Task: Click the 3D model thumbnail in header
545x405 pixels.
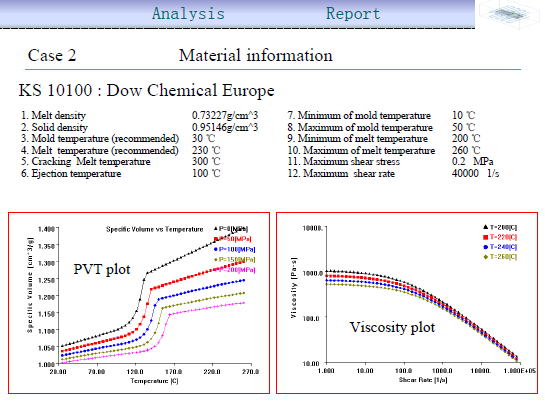Action: tap(510, 14)
